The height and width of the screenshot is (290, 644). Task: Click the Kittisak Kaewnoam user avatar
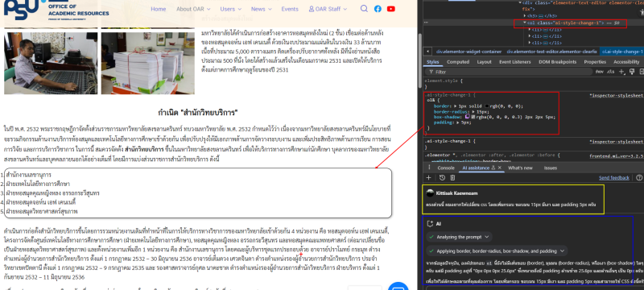tap(430, 193)
